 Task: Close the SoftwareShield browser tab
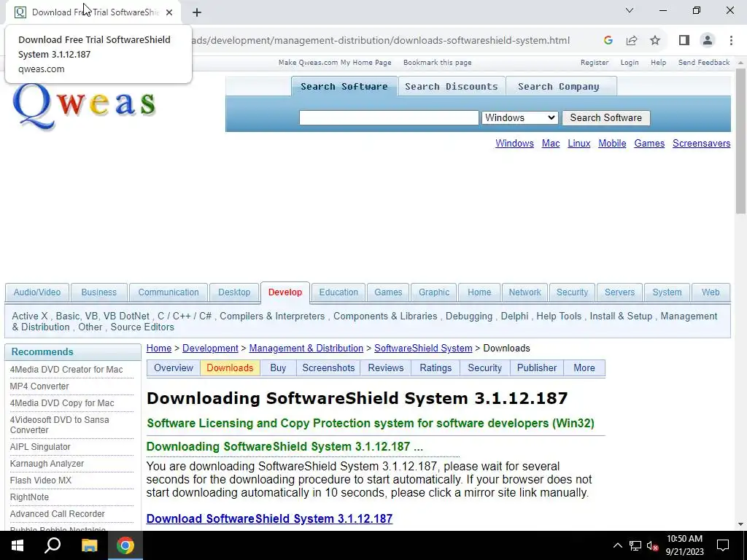point(169,12)
